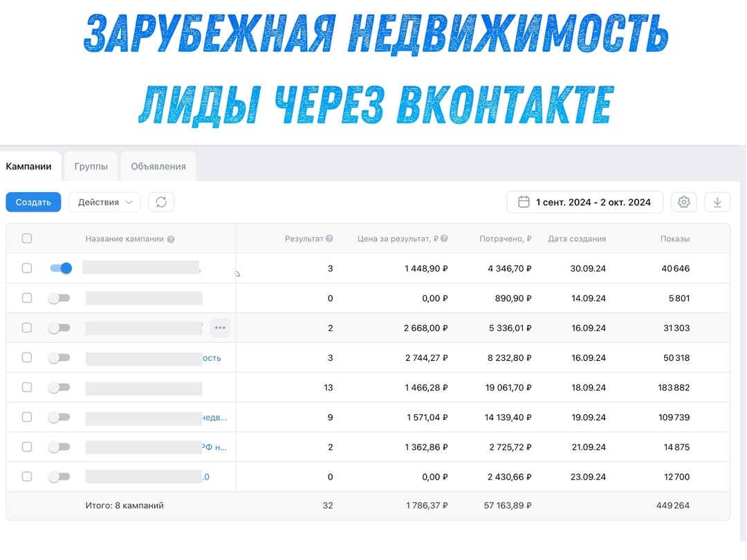Switch to the Объявления tab

[158, 166]
